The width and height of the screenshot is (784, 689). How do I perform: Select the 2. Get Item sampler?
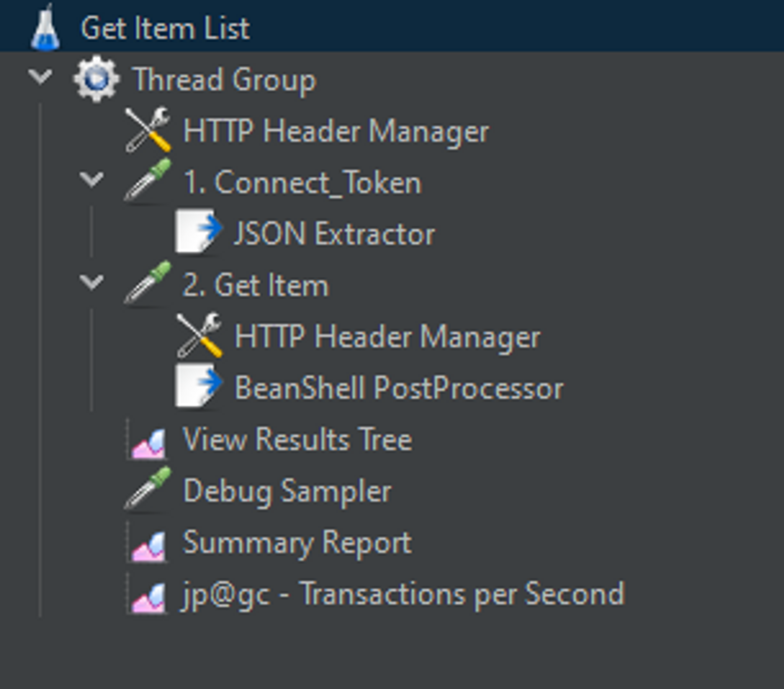point(256,285)
